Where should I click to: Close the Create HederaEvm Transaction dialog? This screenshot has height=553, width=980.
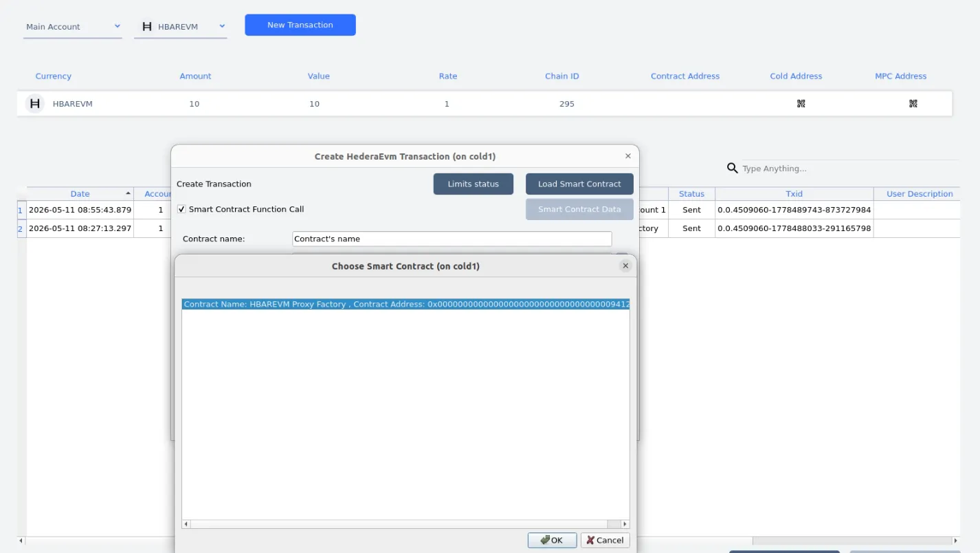tap(628, 156)
